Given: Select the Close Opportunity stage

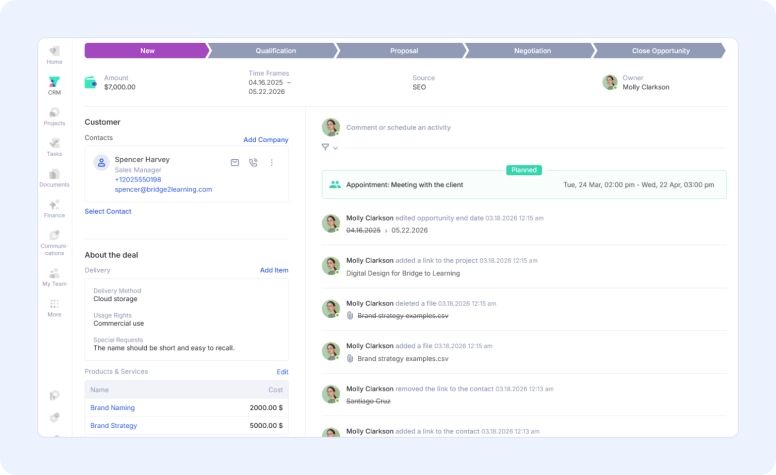Looking at the screenshot, I should point(660,50).
